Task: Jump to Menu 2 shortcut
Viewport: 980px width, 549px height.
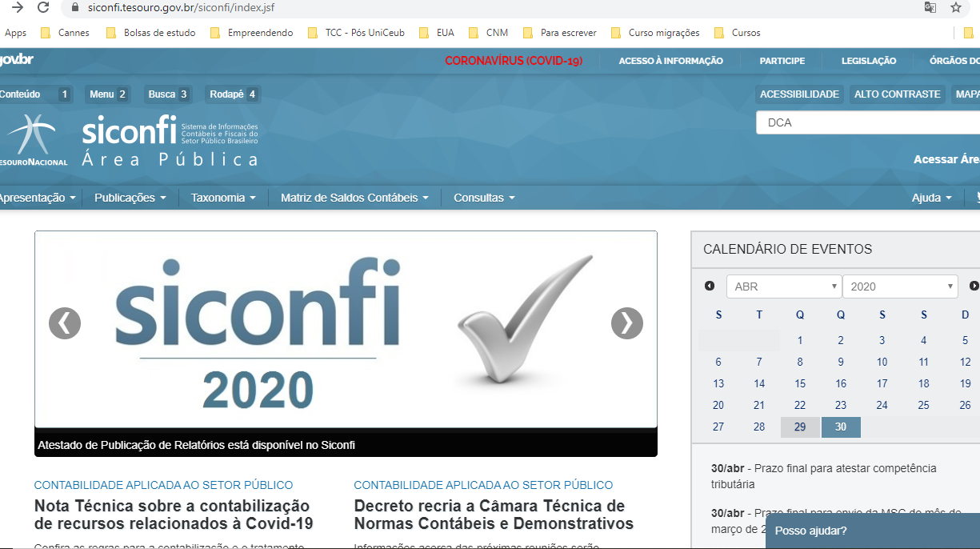Action: click(107, 94)
